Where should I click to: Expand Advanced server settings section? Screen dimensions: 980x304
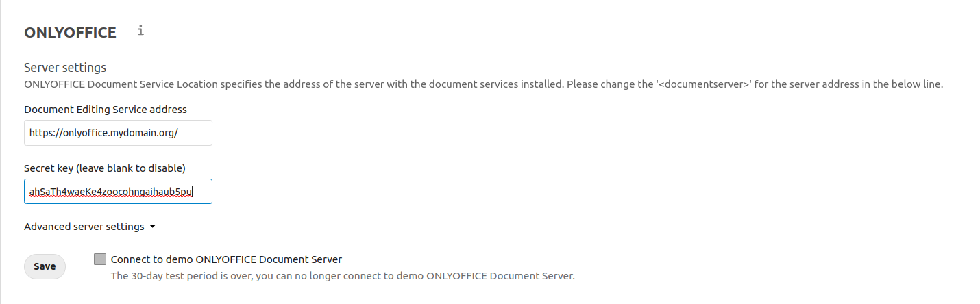point(90,227)
